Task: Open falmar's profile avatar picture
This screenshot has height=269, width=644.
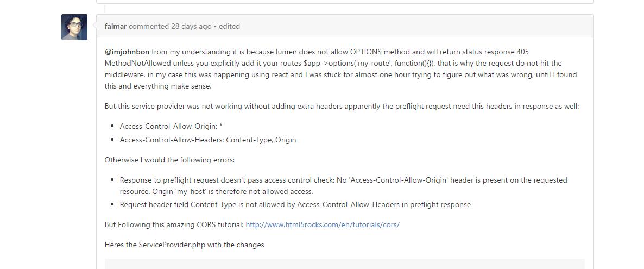Action: click(x=74, y=27)
